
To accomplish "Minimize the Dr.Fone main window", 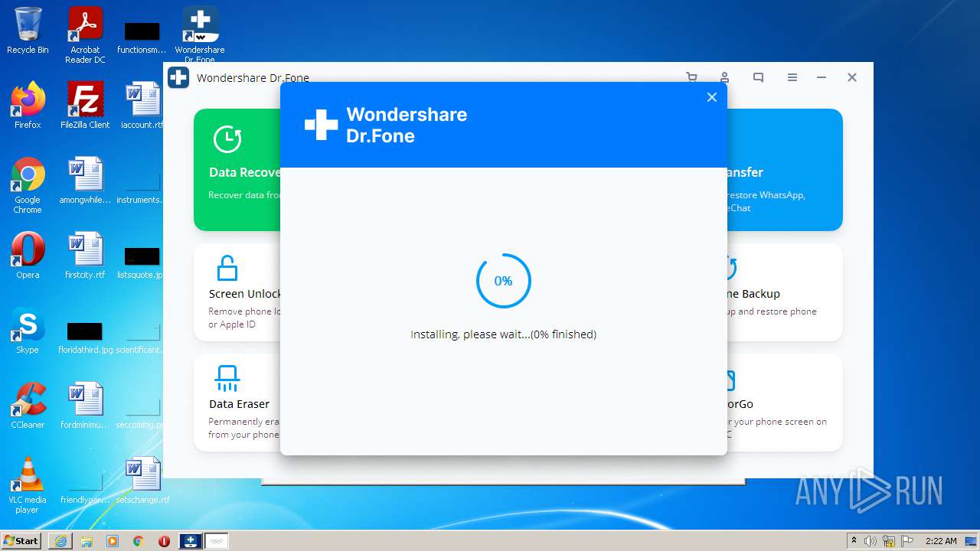I will [822, 77].
